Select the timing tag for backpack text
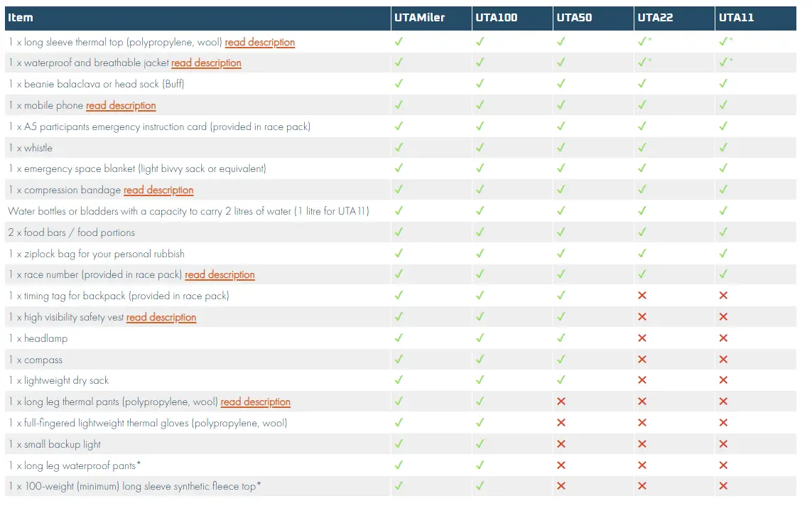The width and height of the screenshot is (812, 506). point(119,296)
